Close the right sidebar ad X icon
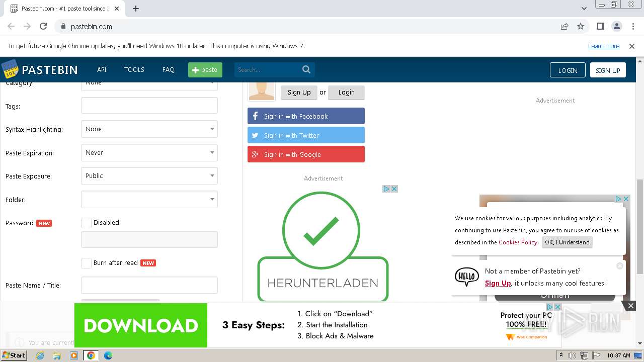This screenshot has height=362, width=644. [626, 199]
